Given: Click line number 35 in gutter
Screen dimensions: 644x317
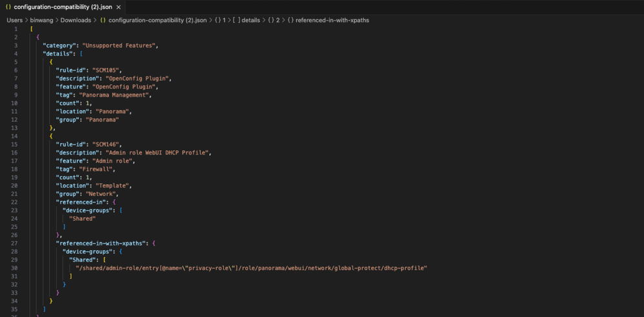Looking at the screenshot, I should [x=15, y=309].
